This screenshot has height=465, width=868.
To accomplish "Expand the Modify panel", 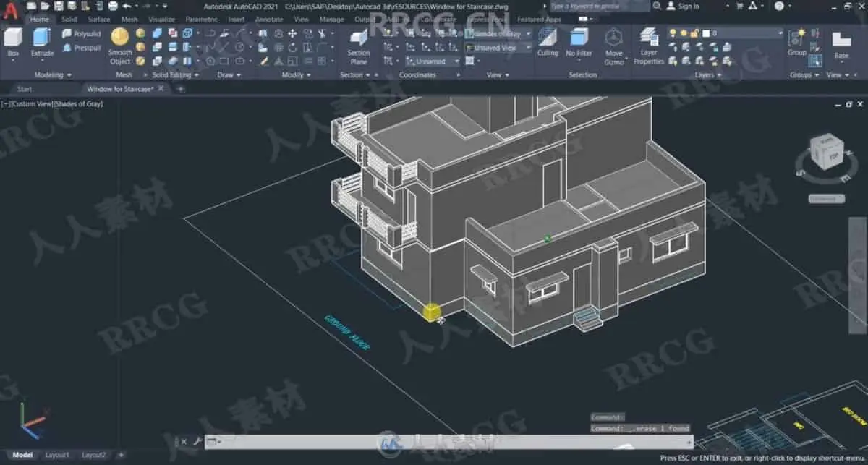I will (x=297, y=75).
